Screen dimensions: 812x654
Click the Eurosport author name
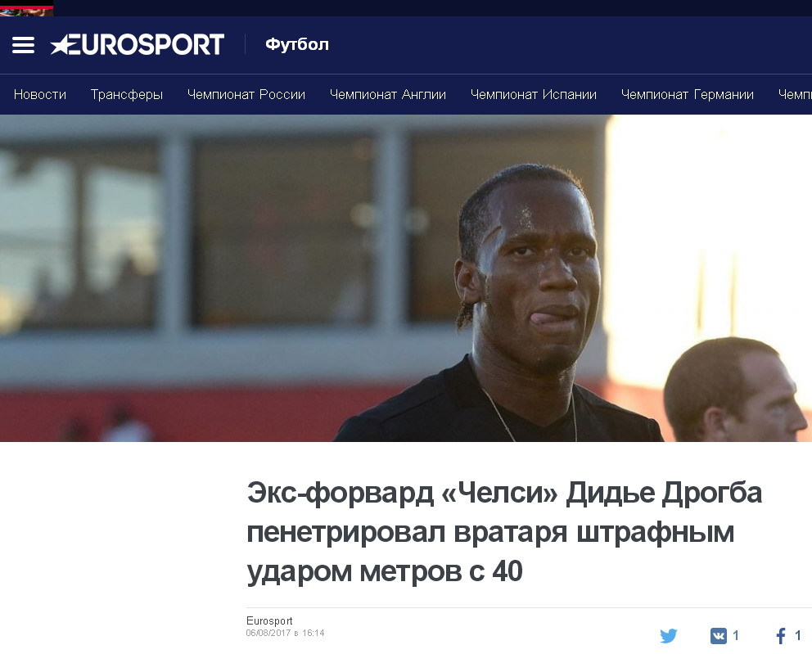pyautogui.click(x=269, y=620)
